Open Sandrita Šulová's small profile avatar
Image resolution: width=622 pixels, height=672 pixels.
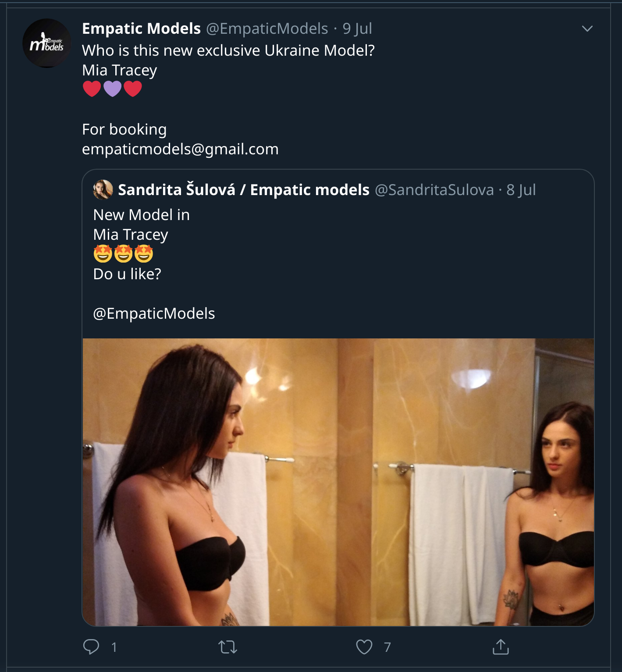click(x=103, y=189)
